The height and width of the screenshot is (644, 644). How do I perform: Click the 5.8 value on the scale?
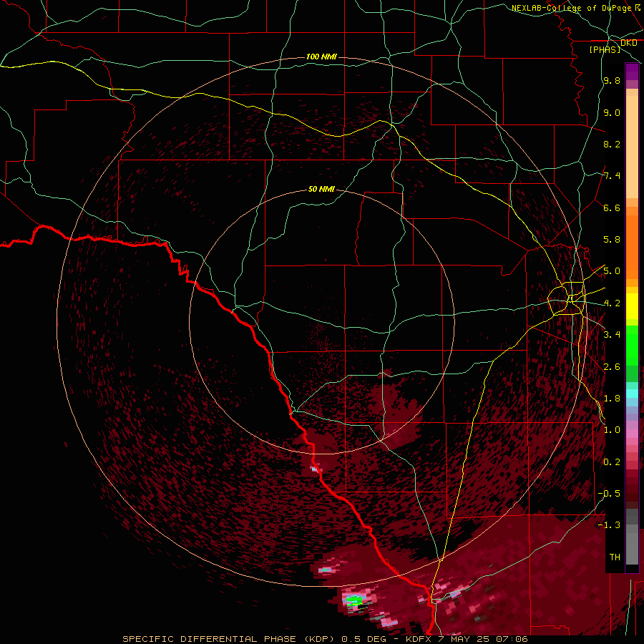(x=612, y=240)
